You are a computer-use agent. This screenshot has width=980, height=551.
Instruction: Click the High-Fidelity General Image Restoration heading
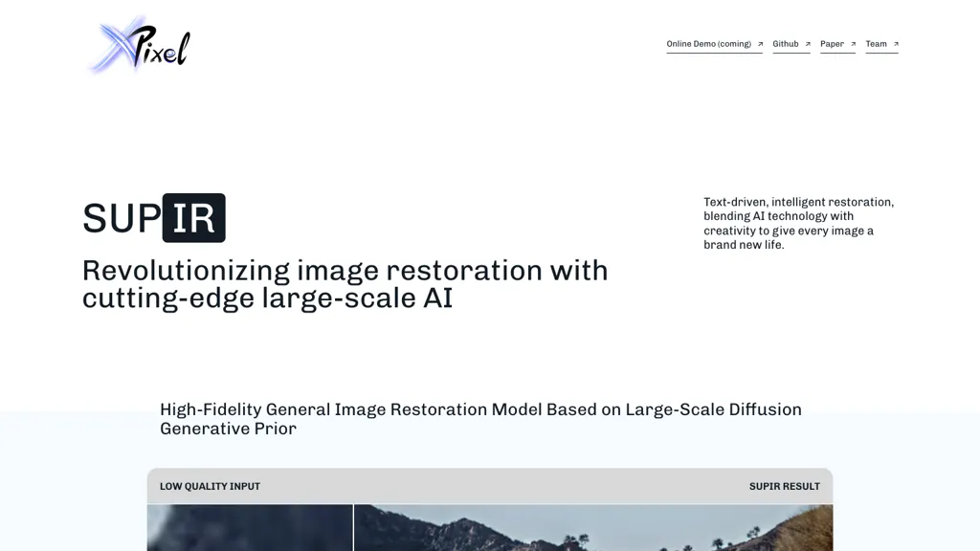pyautogui.click(x=480, y=418)
